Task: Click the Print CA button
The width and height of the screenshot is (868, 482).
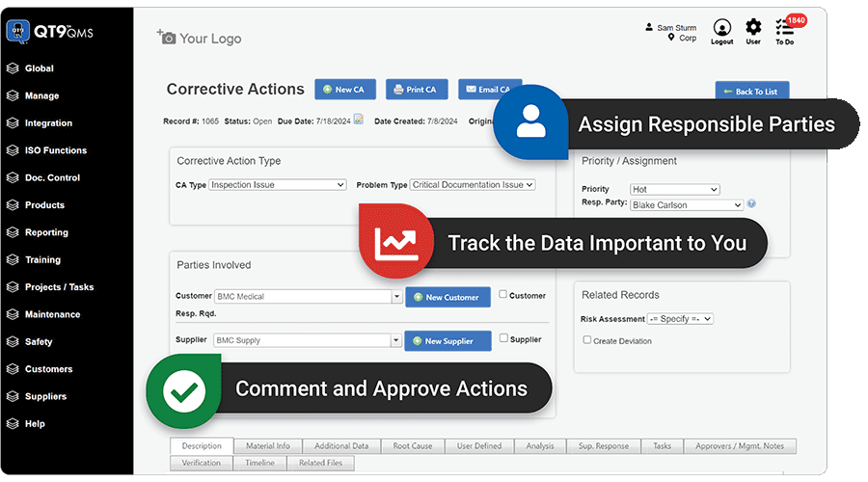Action: (417, 89)
